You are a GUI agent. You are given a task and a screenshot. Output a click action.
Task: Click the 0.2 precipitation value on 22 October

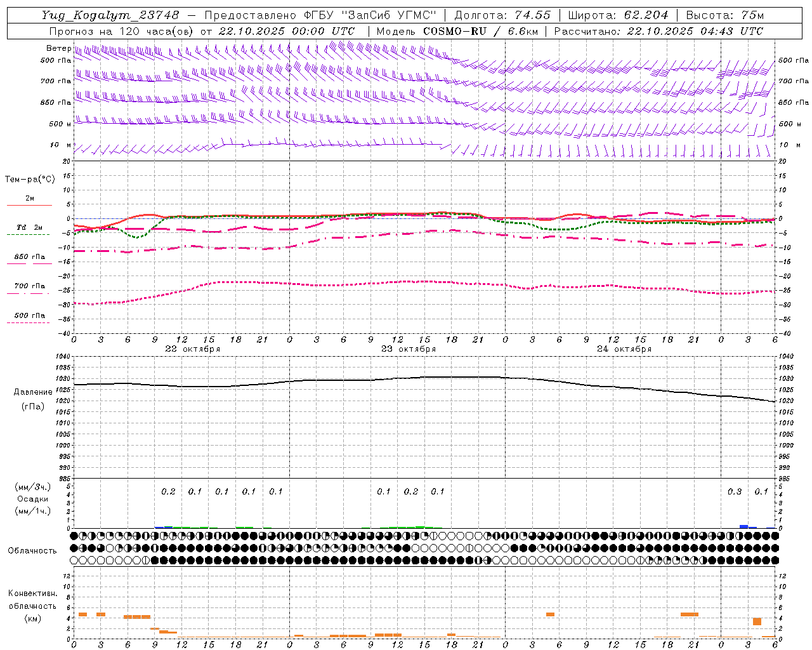point(168,492)
